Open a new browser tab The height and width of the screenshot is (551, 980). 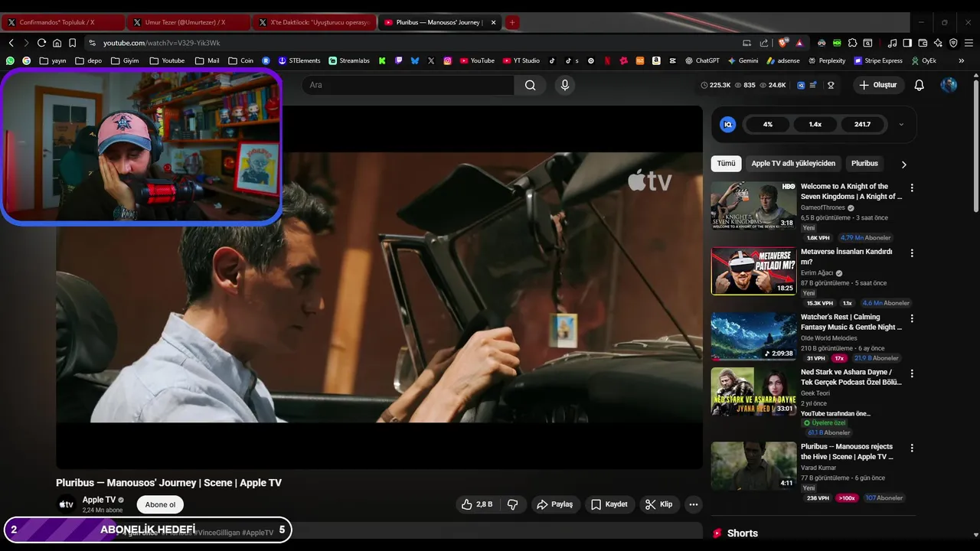click(512, 22)
